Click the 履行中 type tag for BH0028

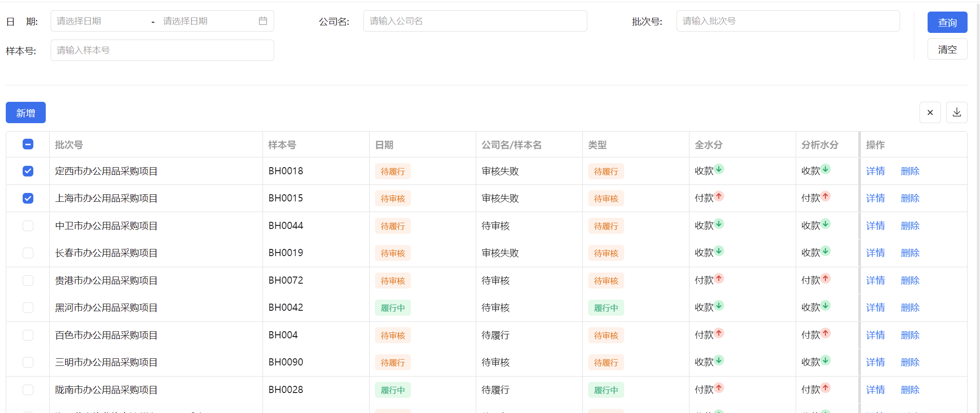pyautogui.click(x=606, y=390)
